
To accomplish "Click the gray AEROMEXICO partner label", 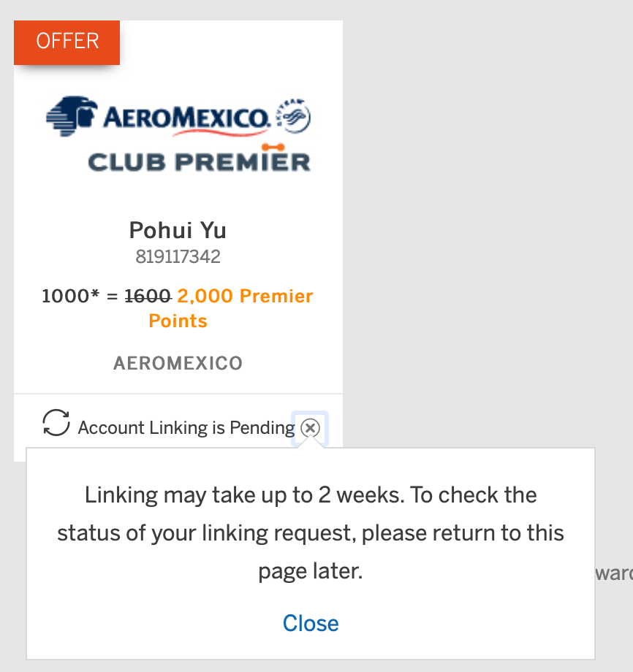I will tap(178, 363).
